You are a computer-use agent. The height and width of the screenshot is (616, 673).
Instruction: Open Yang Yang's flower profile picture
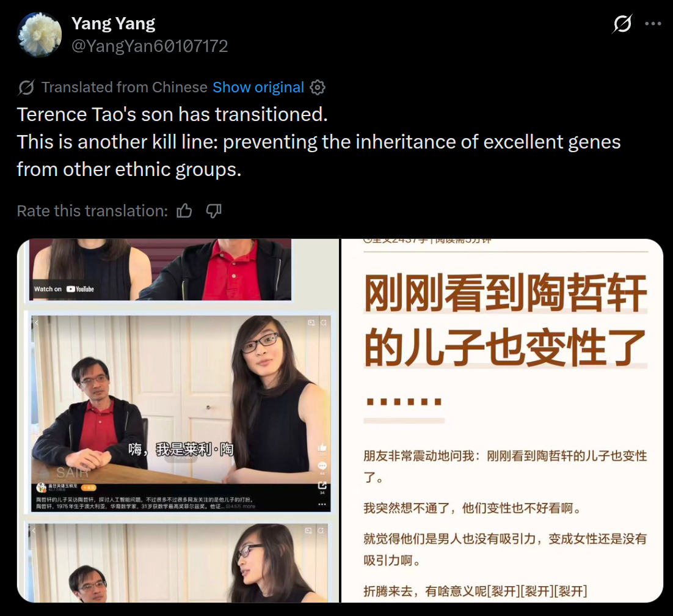coord(39,35)
